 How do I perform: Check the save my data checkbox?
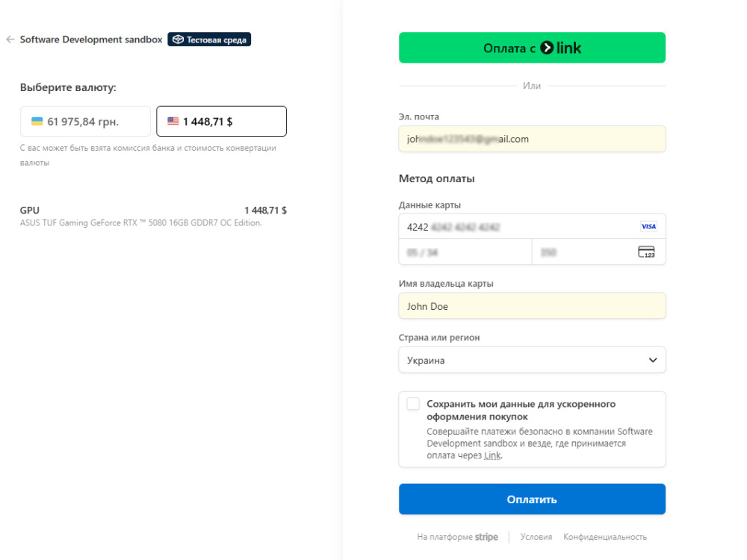[x=413, y=404]
